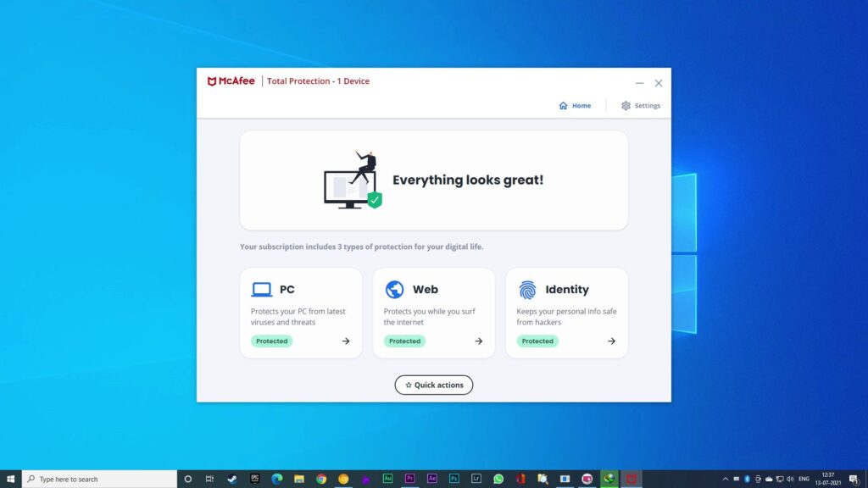Image resolution: width=868 pixels, height=488 pixels.
Task: Open Microsoft Edge from the taskbar
Action: (x=277, y=480)
